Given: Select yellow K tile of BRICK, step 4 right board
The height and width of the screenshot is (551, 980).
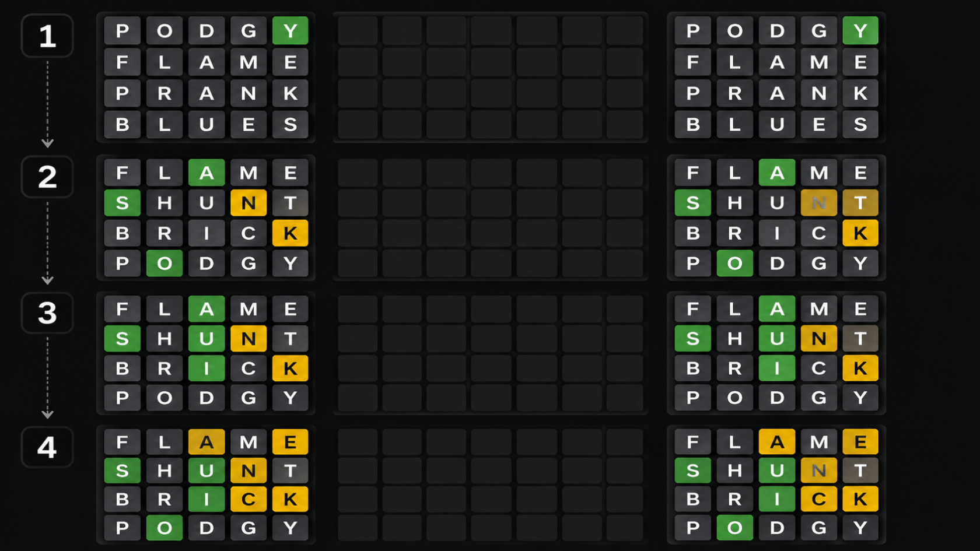Looking at the screenshot, I should coord(860,500).
